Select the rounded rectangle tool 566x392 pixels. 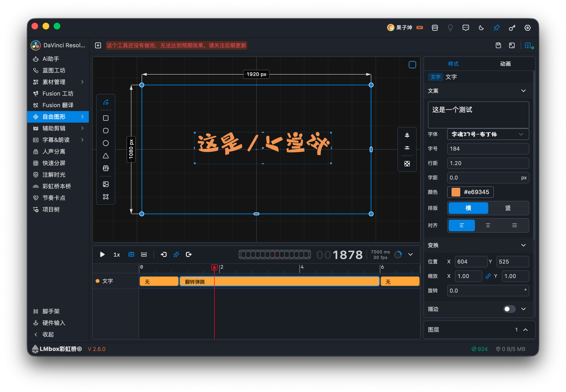[x=106, y=131]
